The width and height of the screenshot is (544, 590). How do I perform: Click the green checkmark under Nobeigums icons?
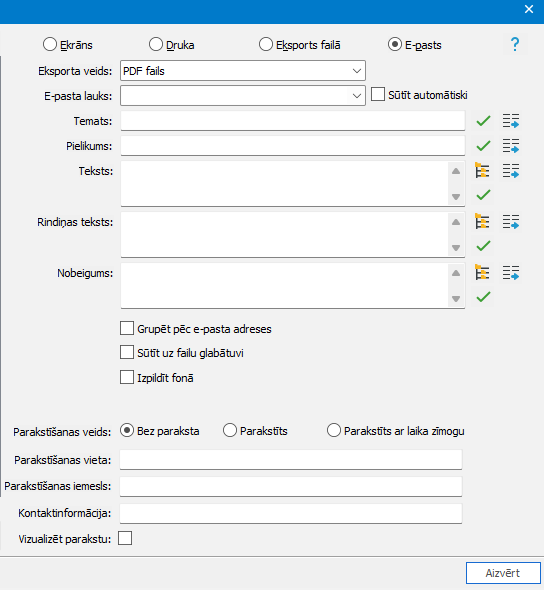click(x=483, y=297)
